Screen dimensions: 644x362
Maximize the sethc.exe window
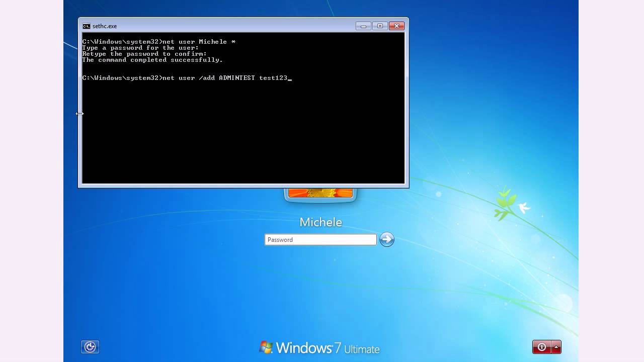click(x=380, y=26)
